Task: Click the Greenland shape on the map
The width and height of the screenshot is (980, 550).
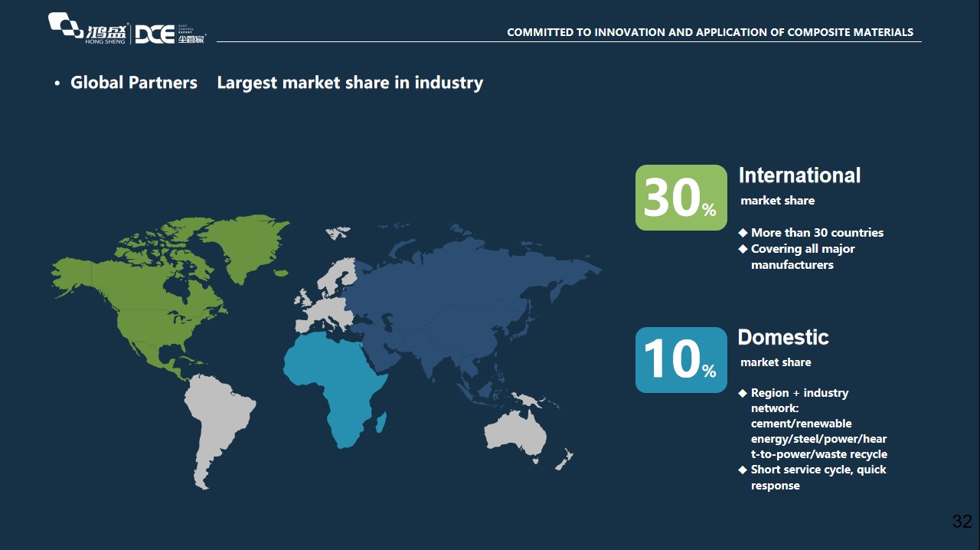Action: [x=249, y=241]
